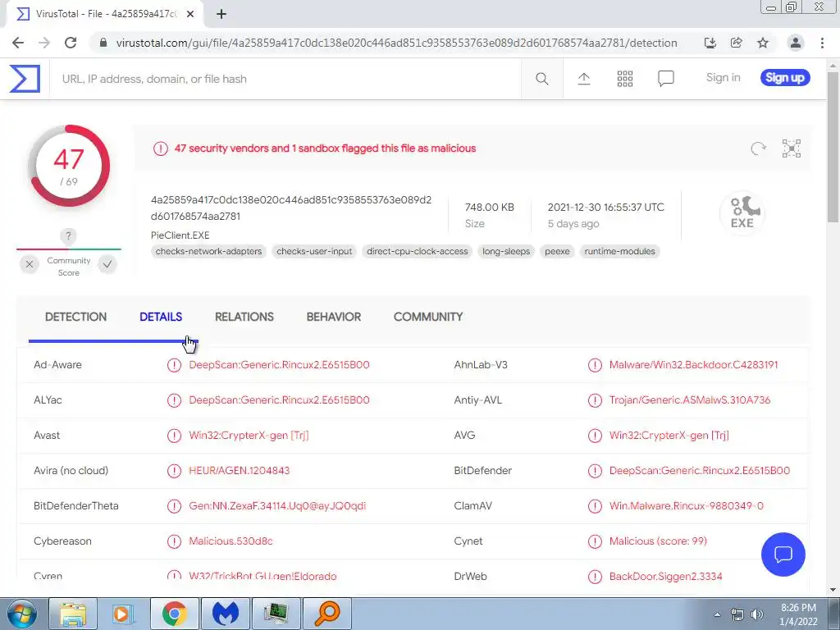Focus the URL, IP address, domain search field

tap(285, 79)
